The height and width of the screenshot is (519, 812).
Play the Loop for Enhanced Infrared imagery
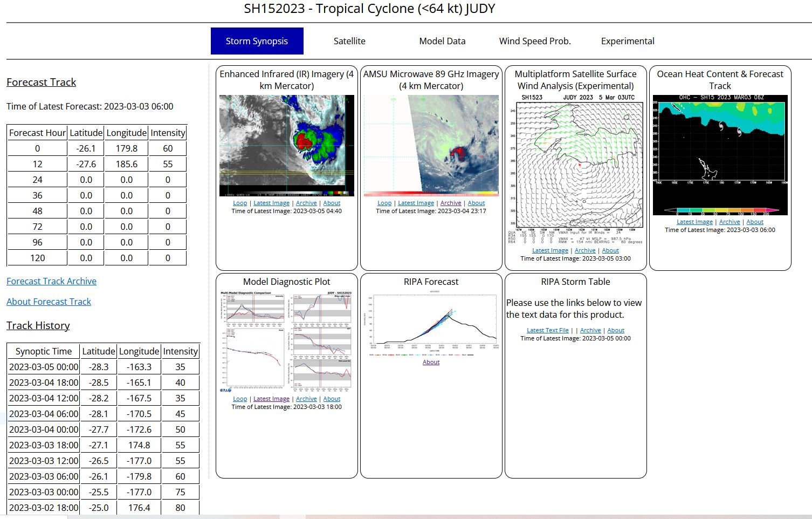(240, 203)
